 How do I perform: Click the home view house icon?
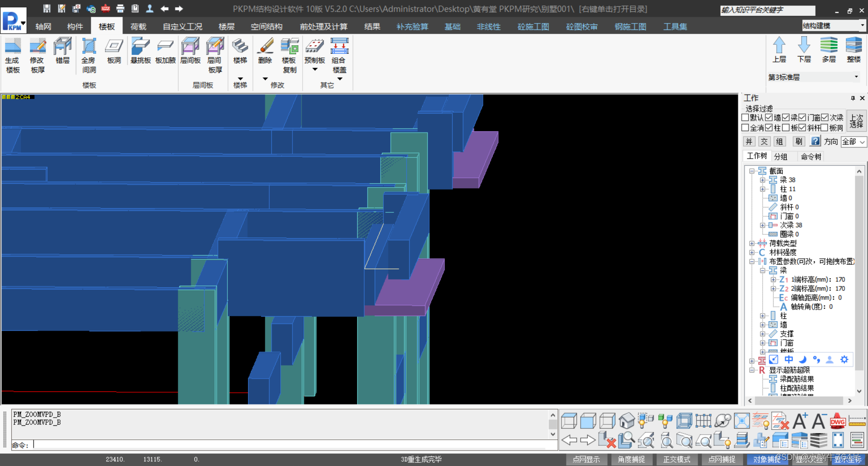627,421
